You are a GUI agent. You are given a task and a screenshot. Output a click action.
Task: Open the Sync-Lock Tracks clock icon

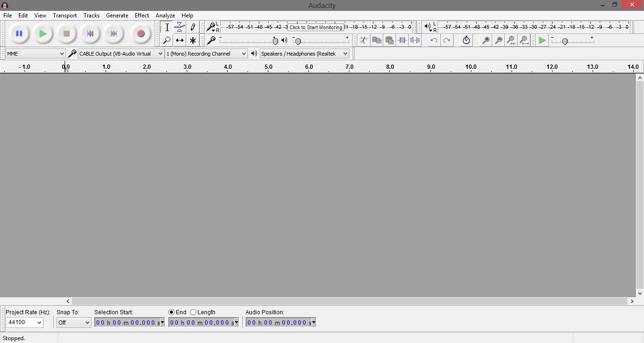(x=466, y=41)
